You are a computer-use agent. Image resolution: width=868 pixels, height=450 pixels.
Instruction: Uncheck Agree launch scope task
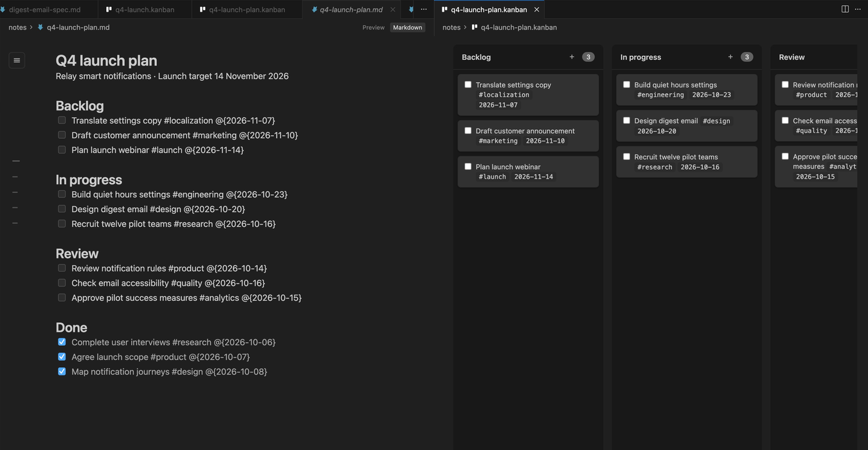tap(62, 357)
